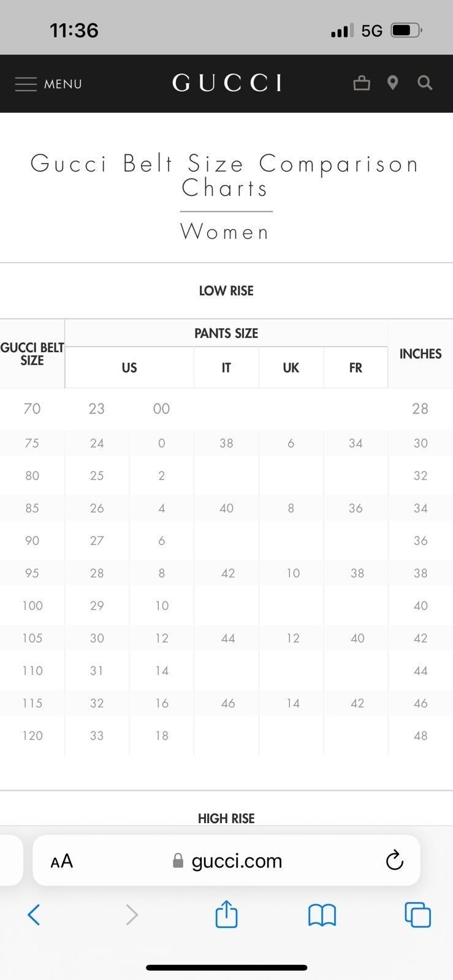The image size is (453, 980).
Task: Tap the MENU label in header
Action: (63, 84)
